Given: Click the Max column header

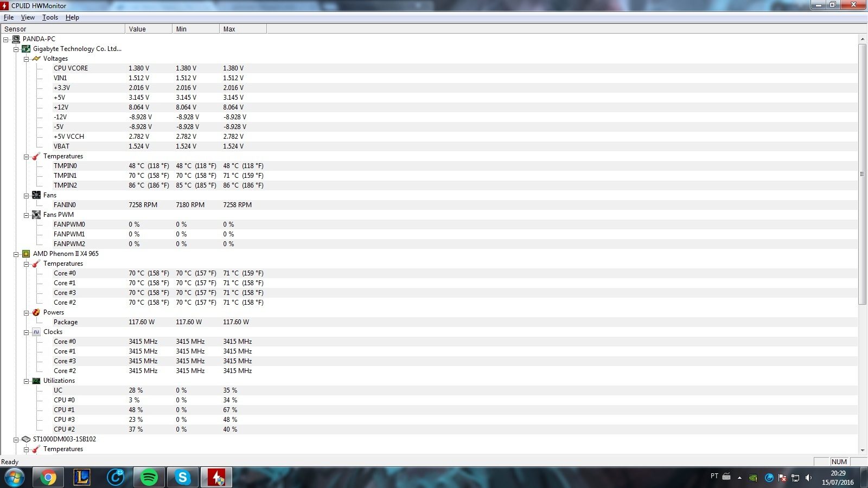Looking at the screenshot, I should [x=242, y=29].
